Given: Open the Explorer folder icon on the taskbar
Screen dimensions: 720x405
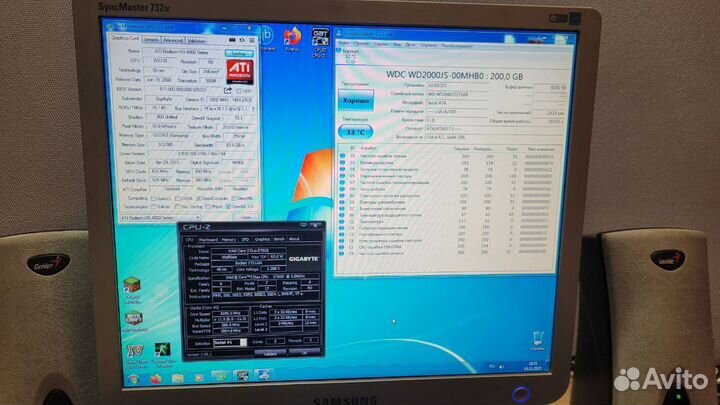Looking at the screenshot, I should pos(178,378).
